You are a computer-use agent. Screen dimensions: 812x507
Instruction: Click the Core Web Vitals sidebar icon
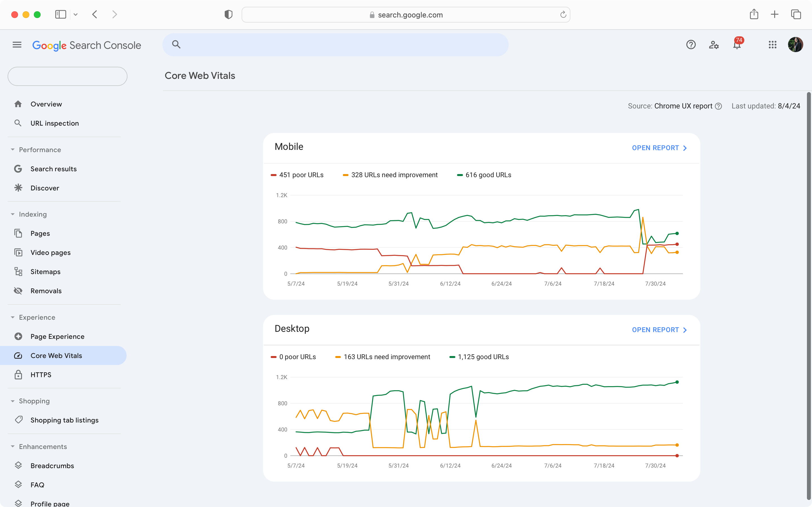click(x=18, y=355)
